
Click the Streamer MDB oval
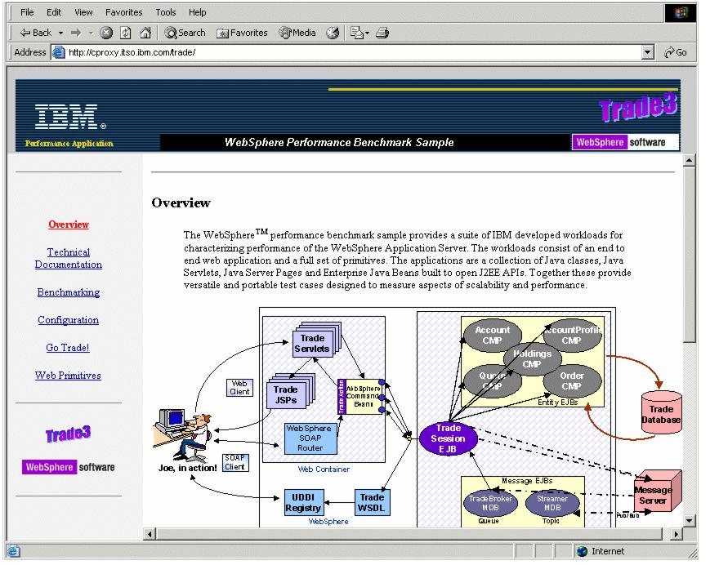[552, 503]
